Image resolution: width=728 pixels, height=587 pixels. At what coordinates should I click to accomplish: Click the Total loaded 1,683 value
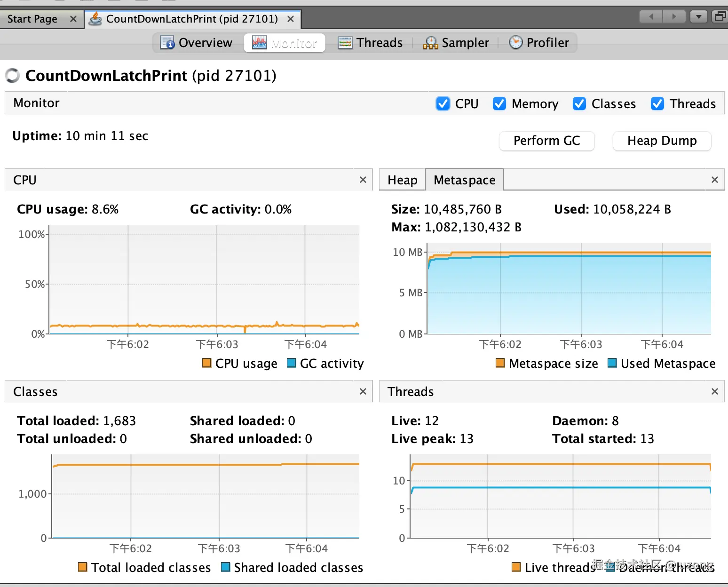(119, 421)
